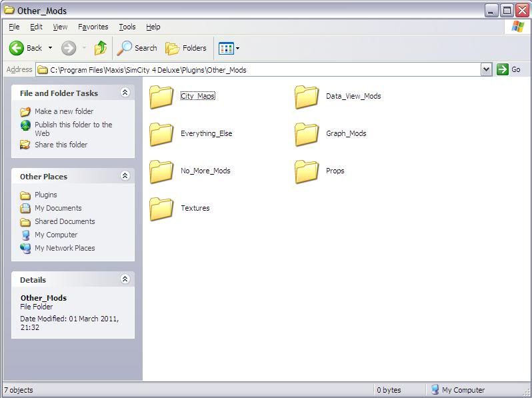The image size is (532, 398).
Task: Open the View menu
Action: (60, 27)
